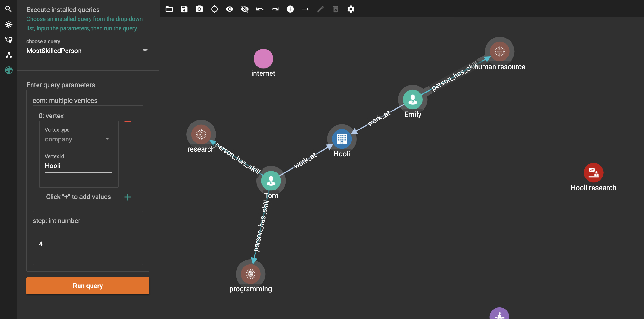This screenshot has height=319, width=644.
Task: Switch to the expand-from-vertices sidebar tab
Action: (x=9, y=25)
